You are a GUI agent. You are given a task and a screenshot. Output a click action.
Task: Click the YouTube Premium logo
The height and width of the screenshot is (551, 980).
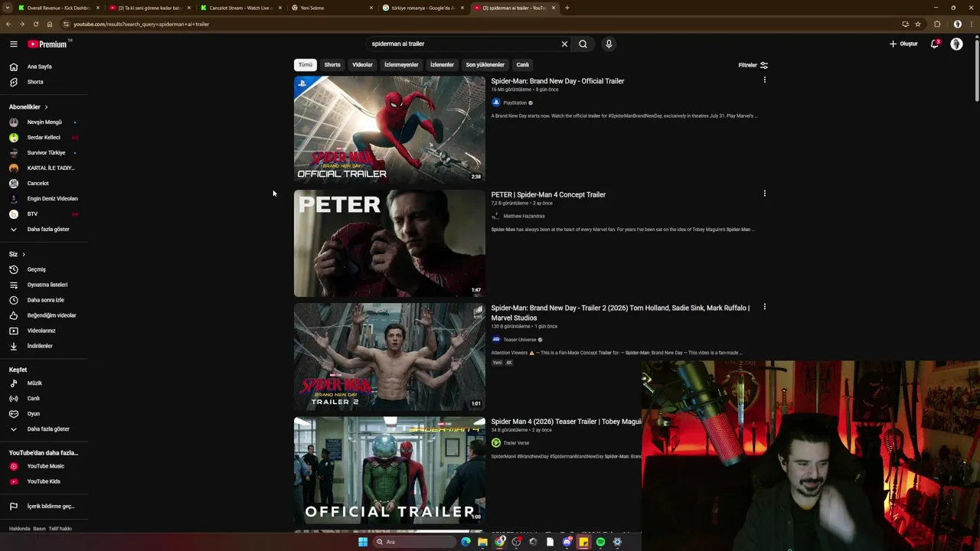47,44
